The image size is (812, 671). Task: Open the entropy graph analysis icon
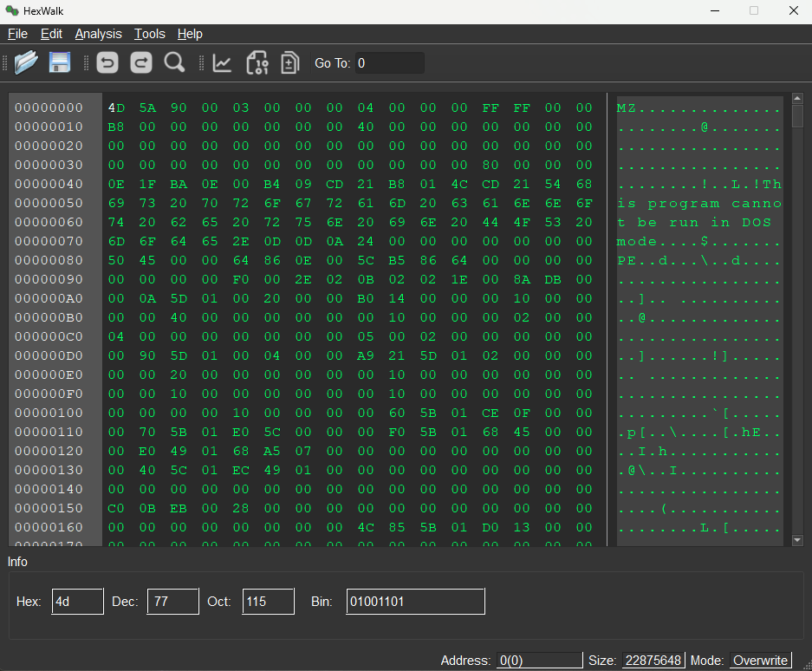[221, 62]
